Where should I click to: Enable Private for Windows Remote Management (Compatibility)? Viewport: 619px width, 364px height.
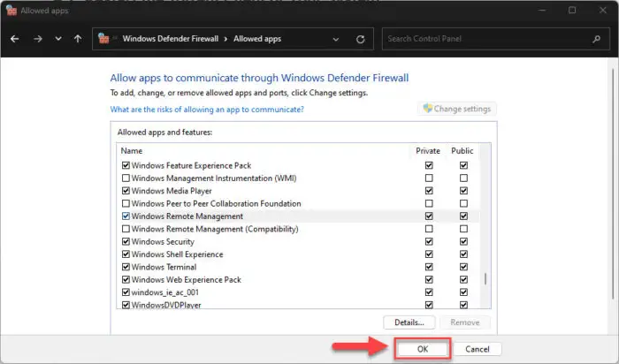[x=429, y=229]
